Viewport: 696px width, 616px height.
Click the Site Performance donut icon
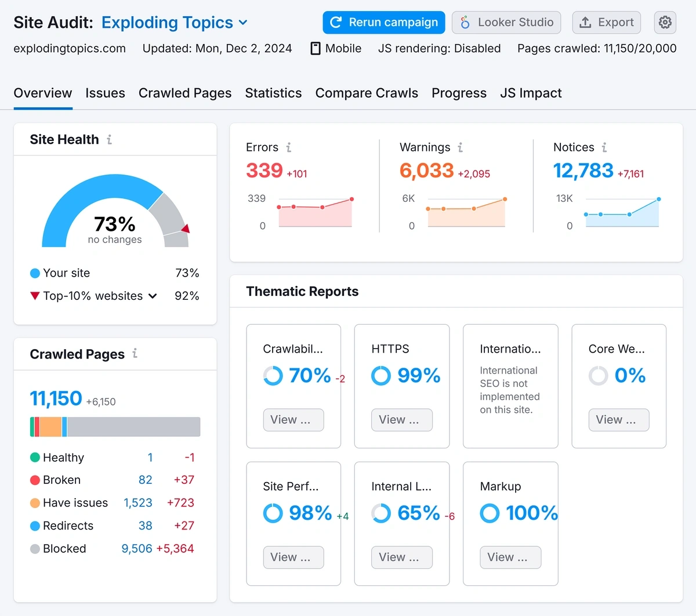pos(273,513)
